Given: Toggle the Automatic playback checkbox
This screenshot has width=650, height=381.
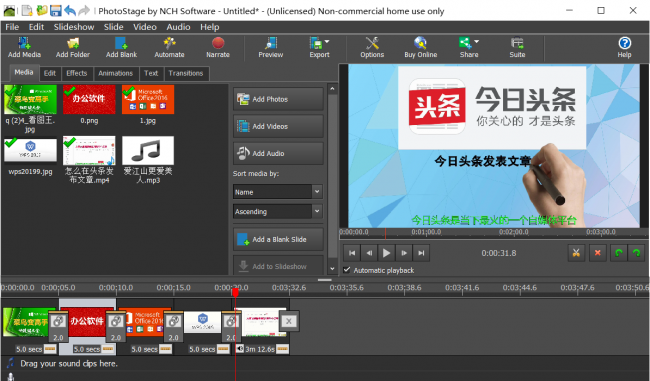Looking at the screenshot, I should (x=347, y=270).
